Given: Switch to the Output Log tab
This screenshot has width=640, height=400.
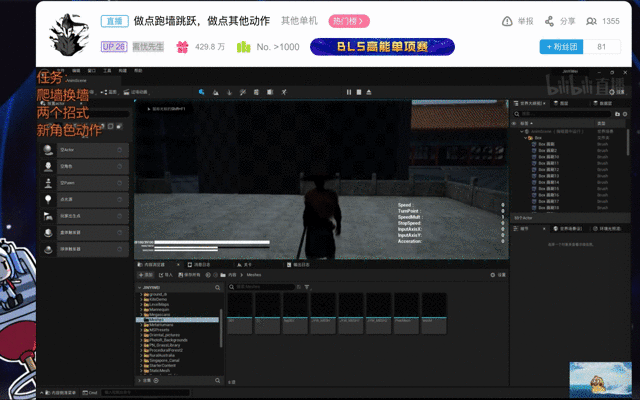Looking at the screenshot, I should 298,265.
